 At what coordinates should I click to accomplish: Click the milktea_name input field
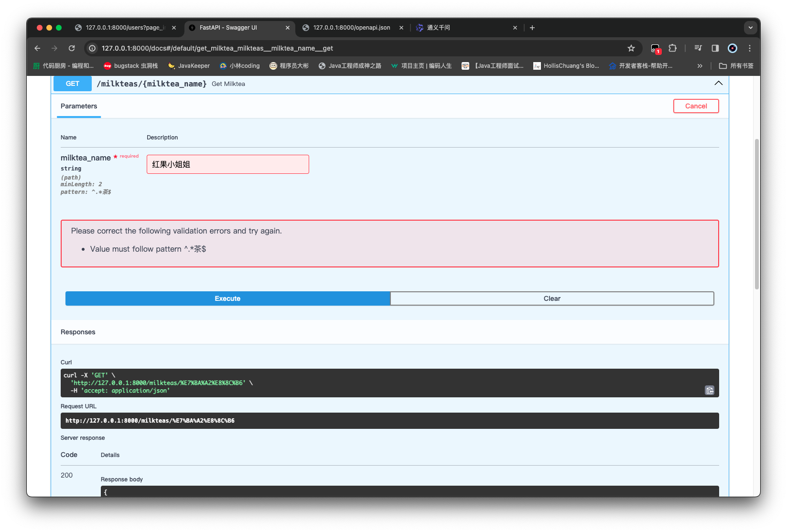(228, 164)
